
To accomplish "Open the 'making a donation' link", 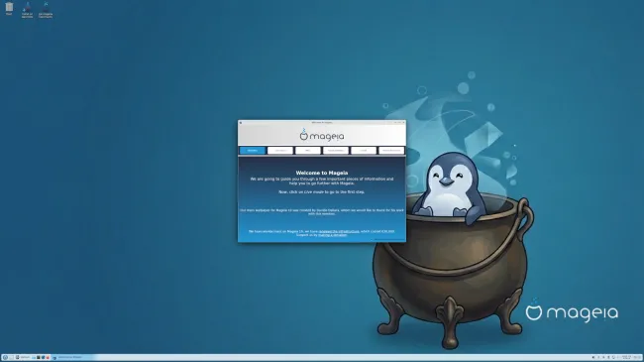I will pyautogui.click(x=333, y=235).
